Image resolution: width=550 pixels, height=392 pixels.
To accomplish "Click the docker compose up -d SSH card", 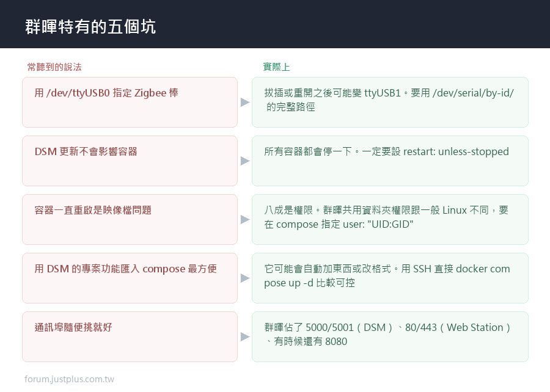I will point(390,278).
